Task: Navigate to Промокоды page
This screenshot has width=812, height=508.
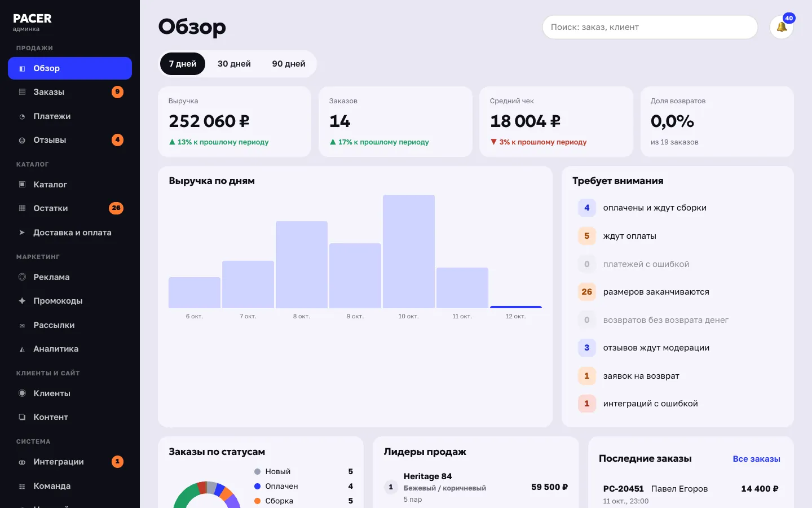Action: click(70, 301)
